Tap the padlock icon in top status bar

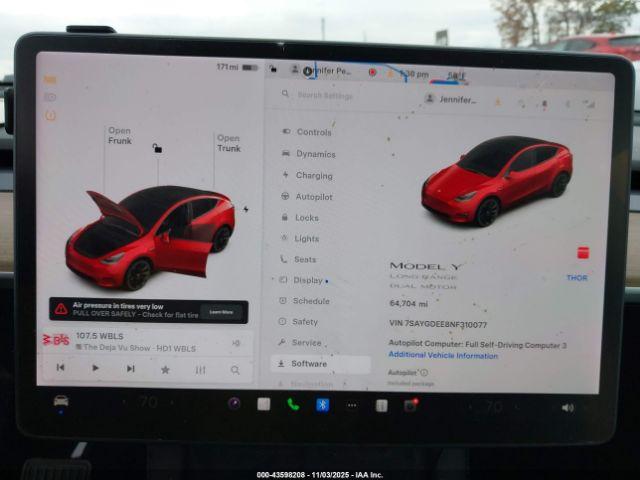click(x=273, y=69)
